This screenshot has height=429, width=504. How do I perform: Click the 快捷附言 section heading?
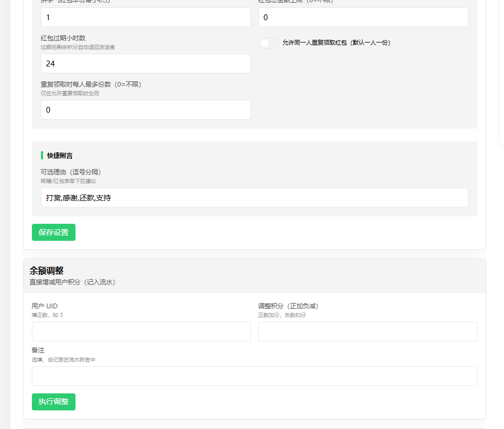[x=60, y=156]
